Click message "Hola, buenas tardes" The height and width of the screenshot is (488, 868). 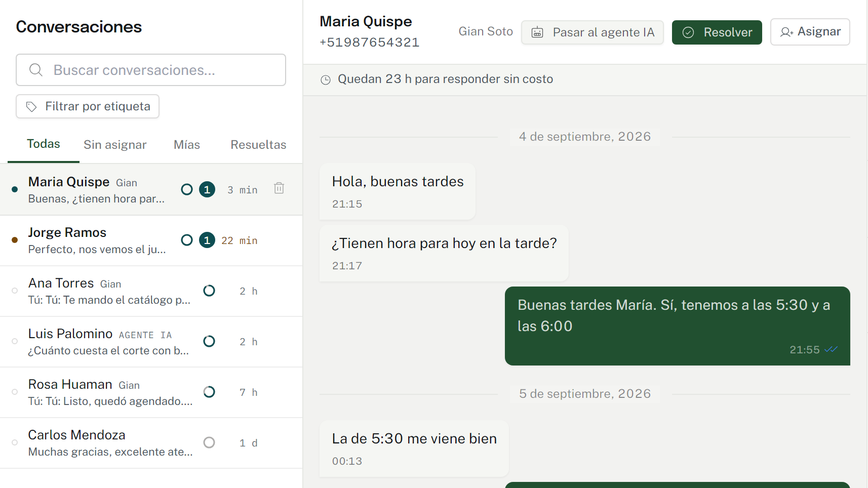[x=398, y=191]
